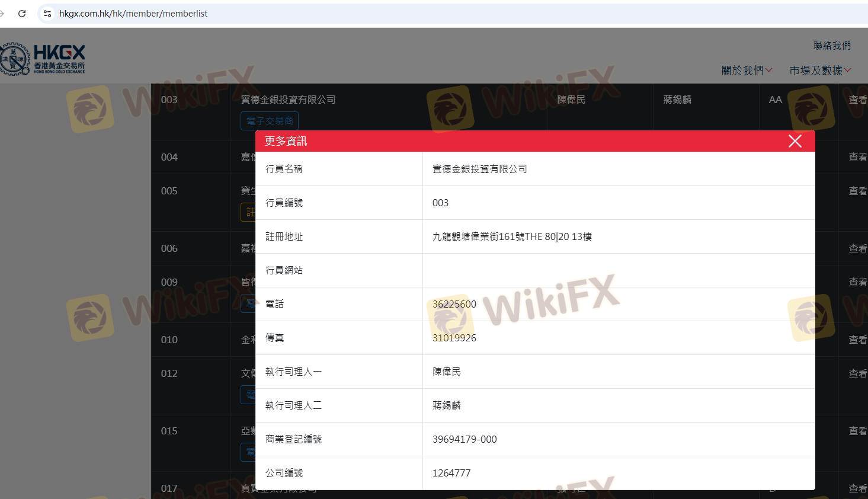Click 查看 for member row 009

click(857, 282)
